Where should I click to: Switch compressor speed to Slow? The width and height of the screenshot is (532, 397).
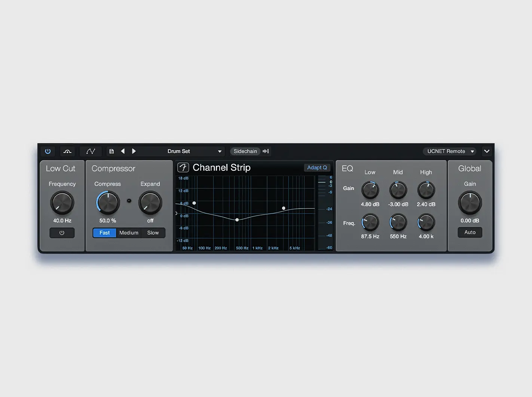pyautogui.click(x=153, y=233)
